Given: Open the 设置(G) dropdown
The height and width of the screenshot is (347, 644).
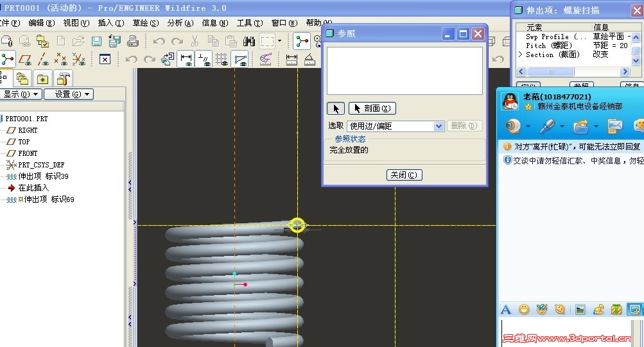Looking at the screenshot, I should tap(69, 94).
